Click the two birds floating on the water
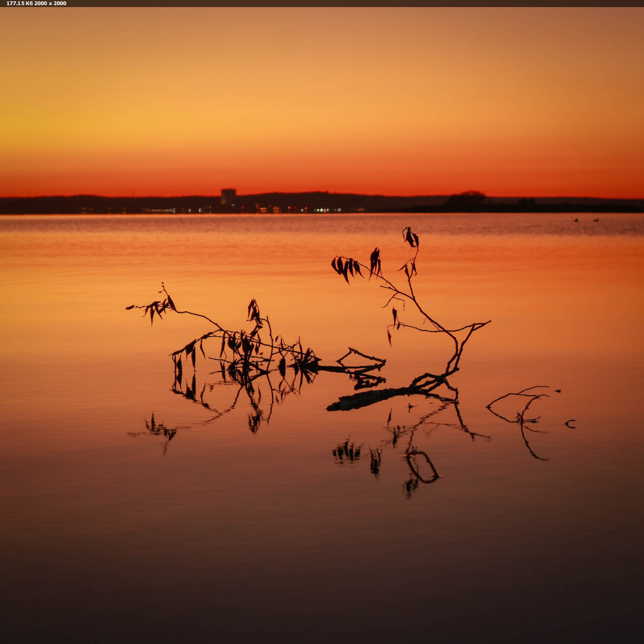This screenshot has height=644, width=644. (x=586, y=220)
